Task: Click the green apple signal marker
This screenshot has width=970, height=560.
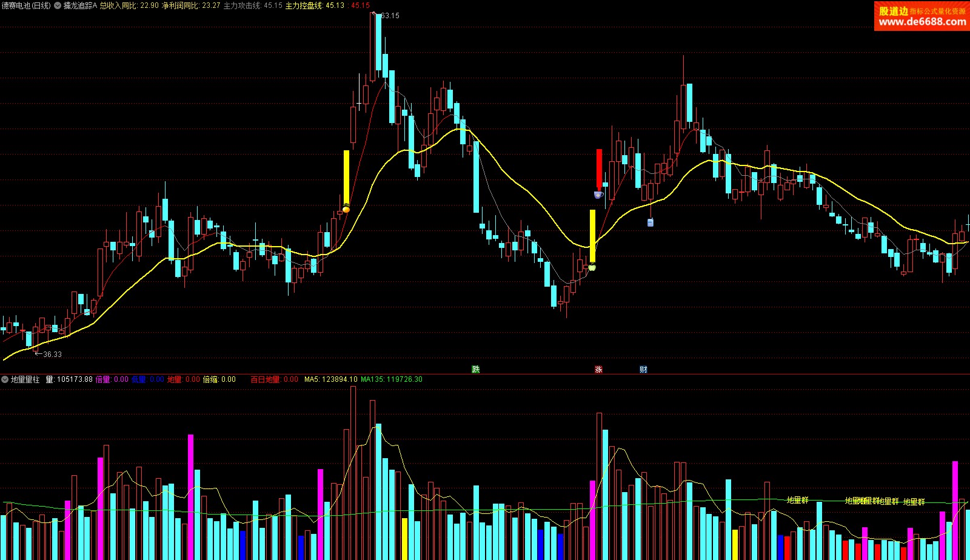Action: click(x=592, y=267)
